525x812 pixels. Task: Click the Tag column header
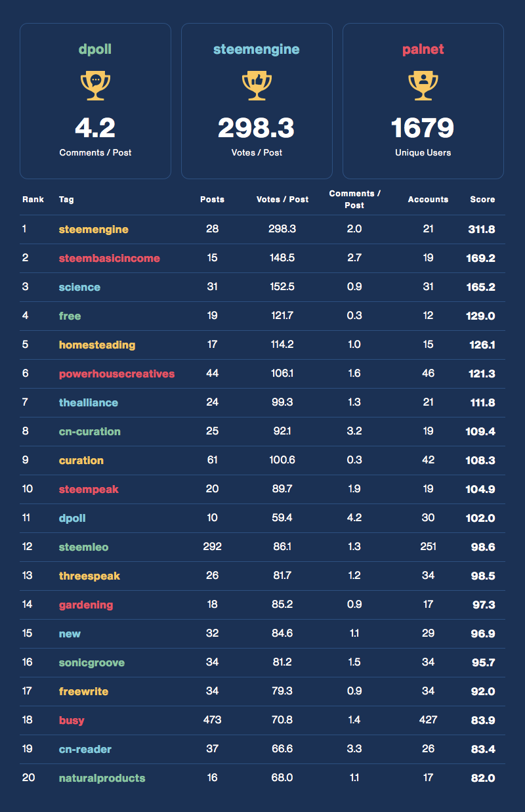[x=66, y=199]
